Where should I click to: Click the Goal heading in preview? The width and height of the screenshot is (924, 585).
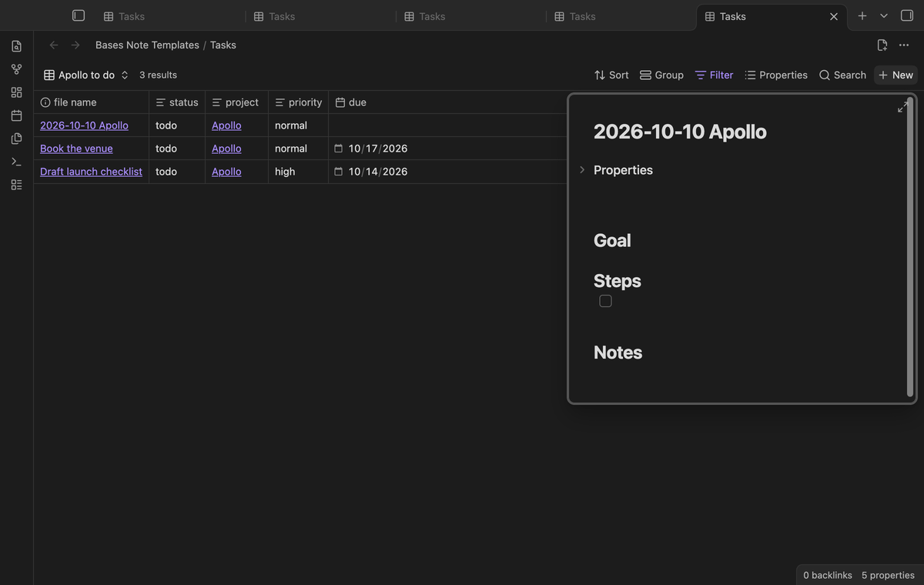coord(612,240)
